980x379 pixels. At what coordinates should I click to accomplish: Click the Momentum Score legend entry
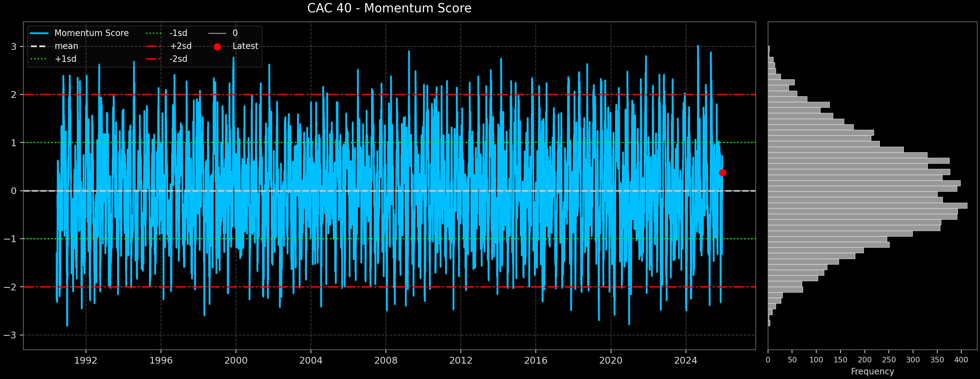coord(91,33)
